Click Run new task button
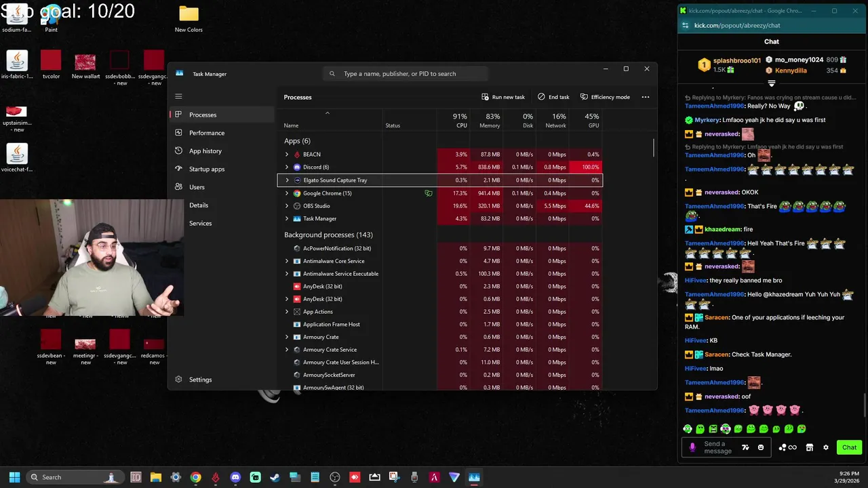 click(503, 97)
